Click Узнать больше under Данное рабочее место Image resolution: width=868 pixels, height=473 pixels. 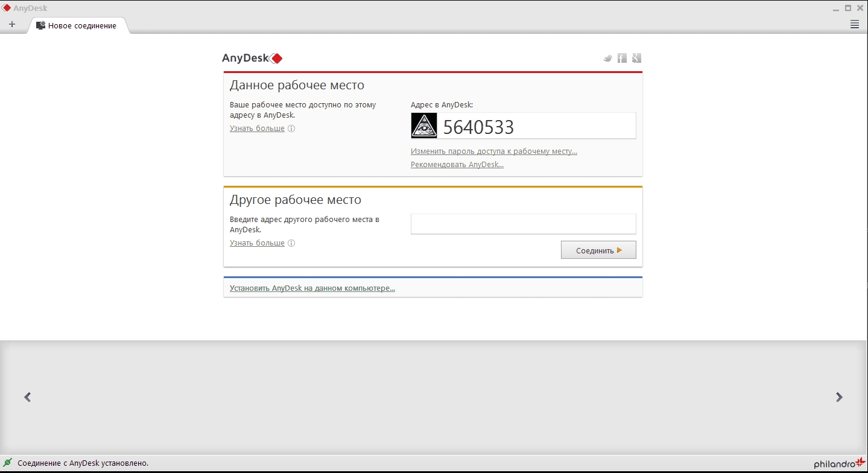pos(257,129)
